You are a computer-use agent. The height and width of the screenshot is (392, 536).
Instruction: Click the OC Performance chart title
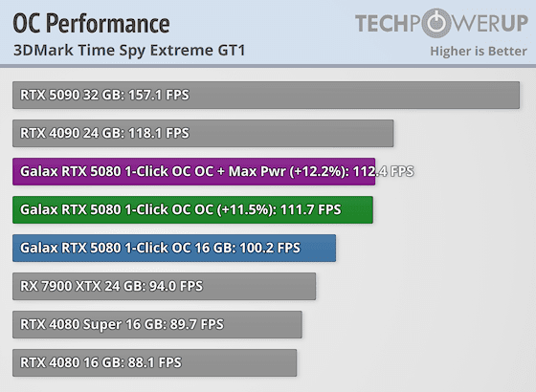[91, 24]
